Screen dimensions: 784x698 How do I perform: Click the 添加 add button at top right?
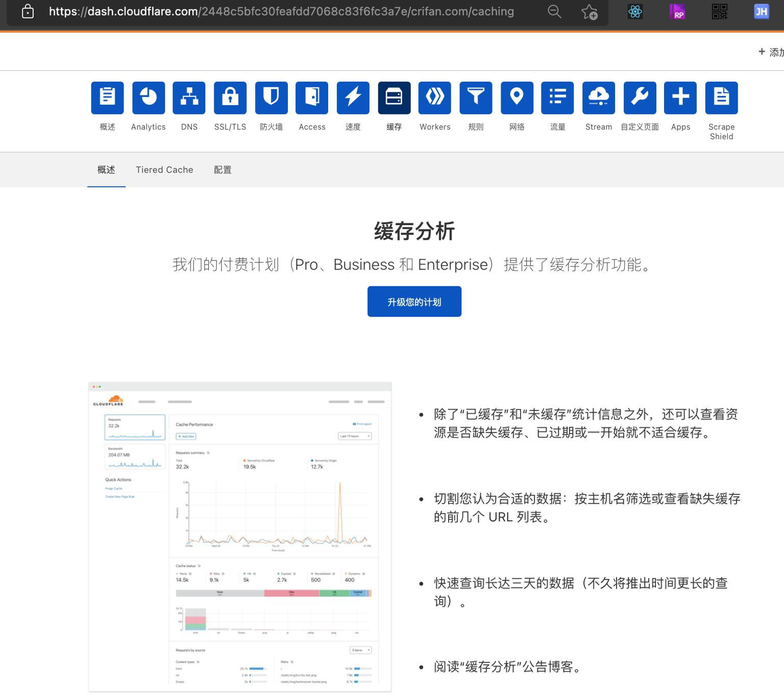(771, 52)
